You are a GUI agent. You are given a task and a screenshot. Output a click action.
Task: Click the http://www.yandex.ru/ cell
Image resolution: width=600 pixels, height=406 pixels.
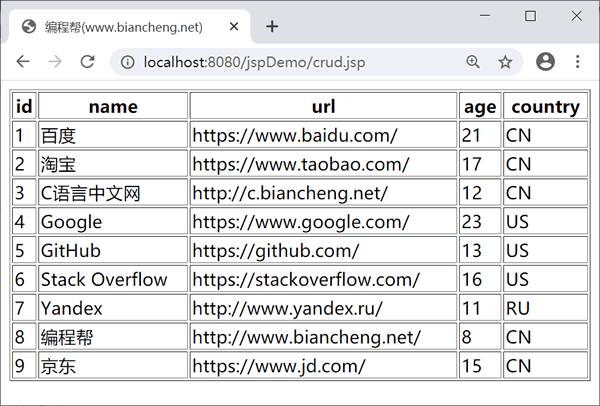pos(323,308)
